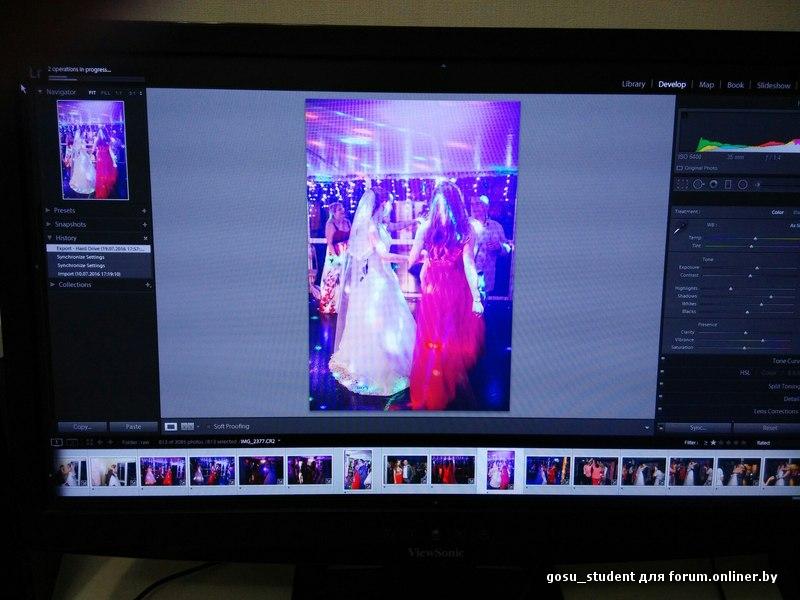Switch to Before/After view icon
This screenshot has height=600, width=800.
pyautogui.click(x=188, y=426)
